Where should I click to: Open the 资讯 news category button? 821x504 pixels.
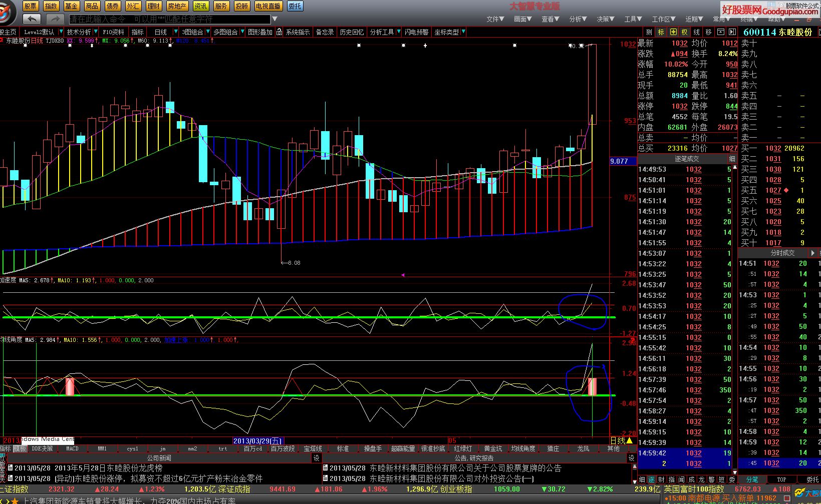coord(201,6)
